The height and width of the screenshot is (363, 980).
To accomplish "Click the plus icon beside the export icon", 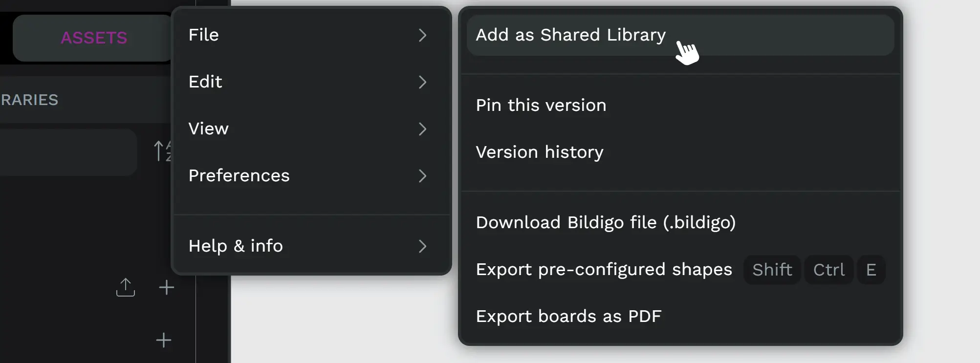I will point(167,287).
